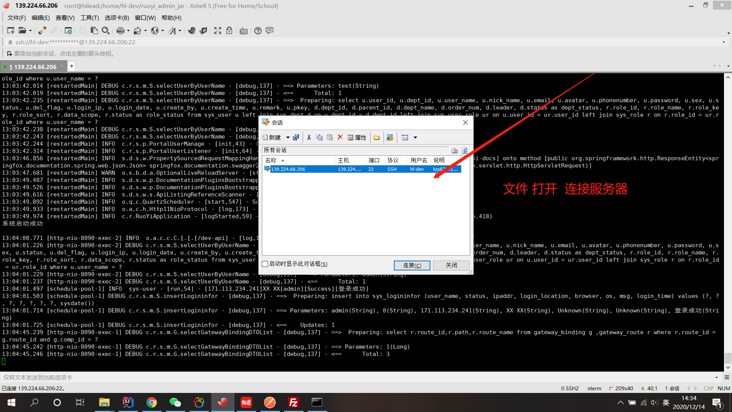Viewport: 732px width, 412px height.
Task: Click the chat feedback icon in toolbar
Action: 269,30
